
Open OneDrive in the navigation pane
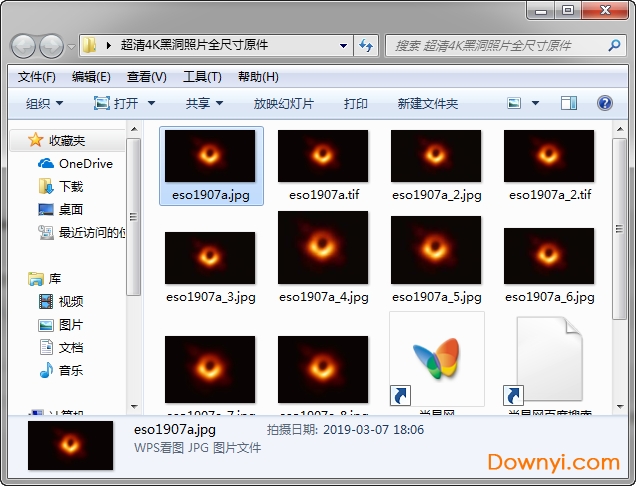(85, 163)
